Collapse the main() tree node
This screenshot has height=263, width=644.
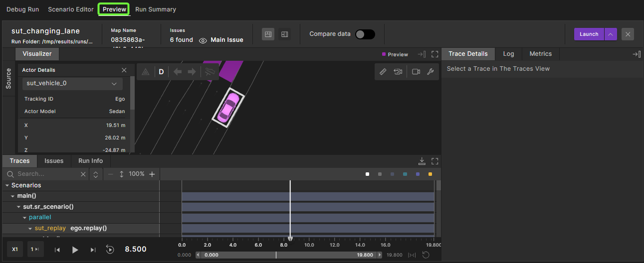tap(13, 196)
